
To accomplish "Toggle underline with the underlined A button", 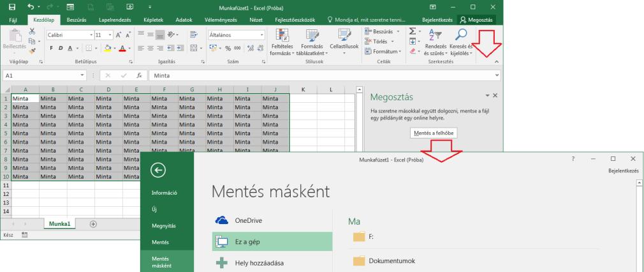I will pyautogui.click(x=70, y=48).
